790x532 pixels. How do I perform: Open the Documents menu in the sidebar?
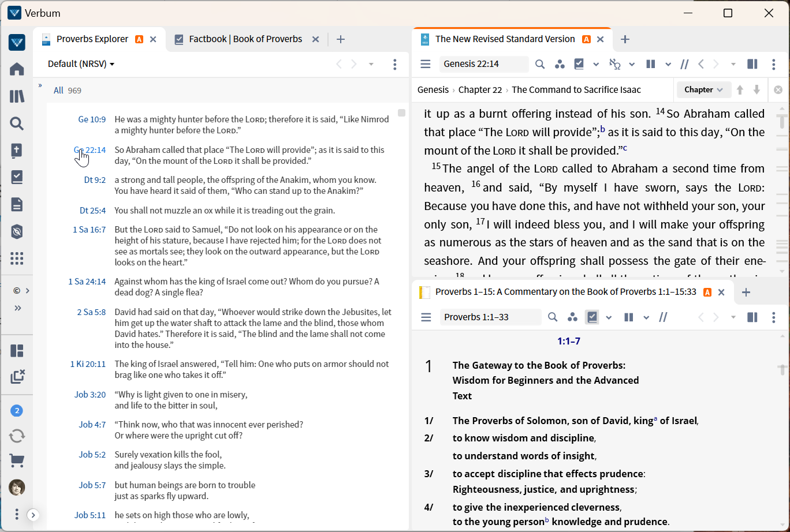tap(17, 204)
